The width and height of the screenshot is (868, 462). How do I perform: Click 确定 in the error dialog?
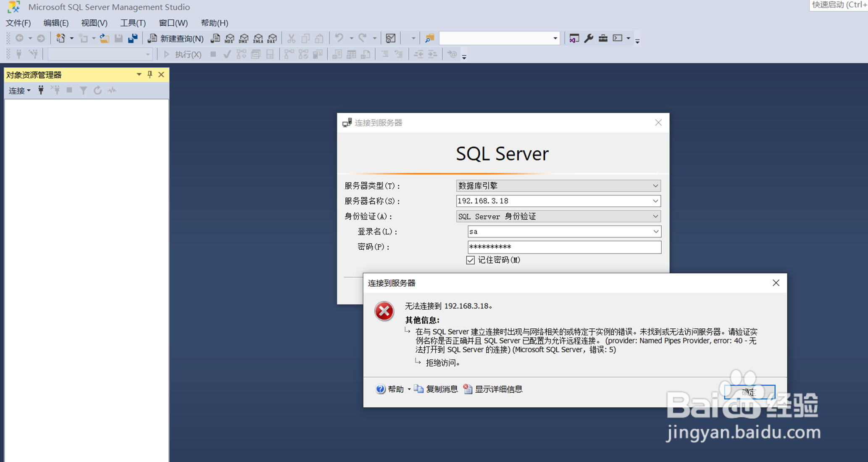coord(749,392)
